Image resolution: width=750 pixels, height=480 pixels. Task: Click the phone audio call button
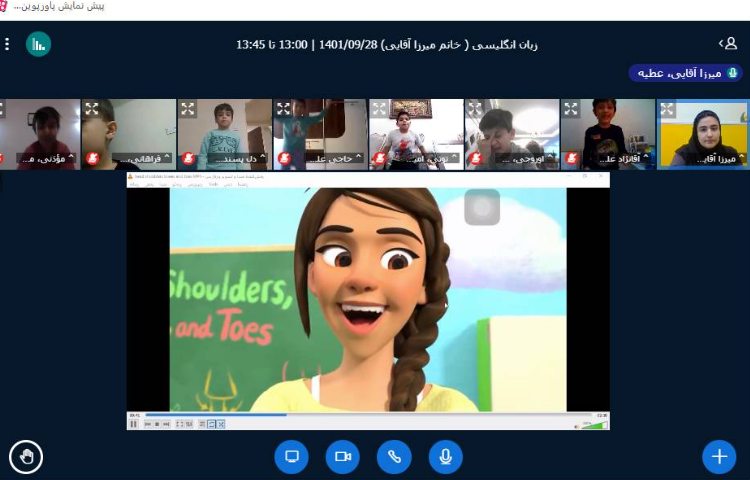click(394, 457)
